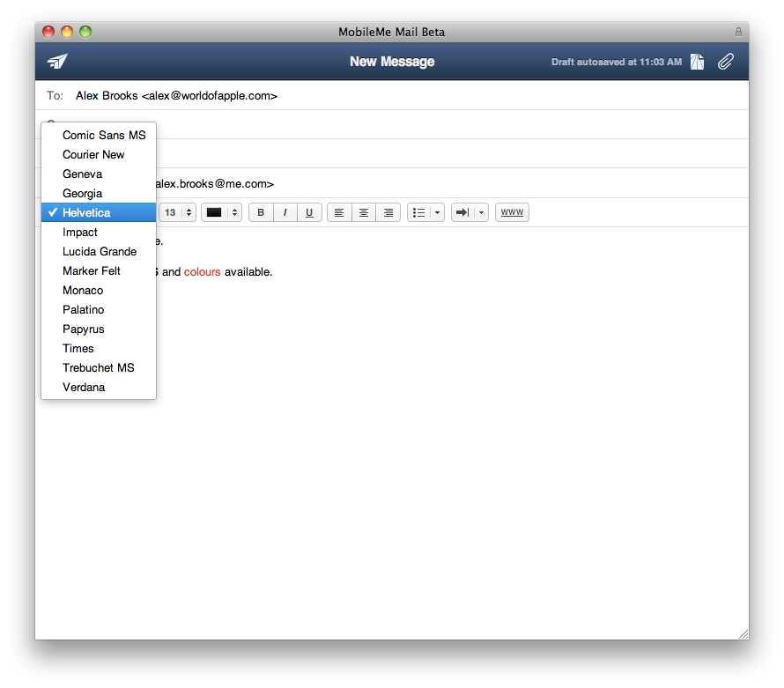Click the To recipient Alex Brooks
Image resolution: width=784 pixels, height=688 pixels.
(176, 95)
